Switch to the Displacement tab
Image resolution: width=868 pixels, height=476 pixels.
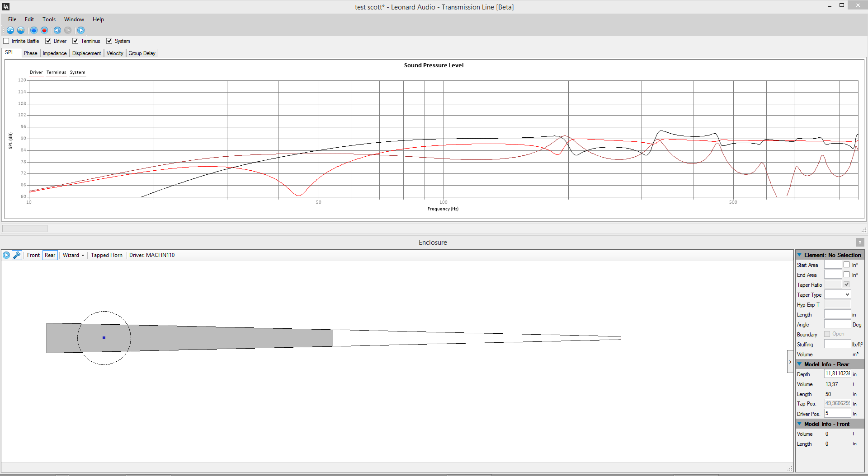coord(86,53)
